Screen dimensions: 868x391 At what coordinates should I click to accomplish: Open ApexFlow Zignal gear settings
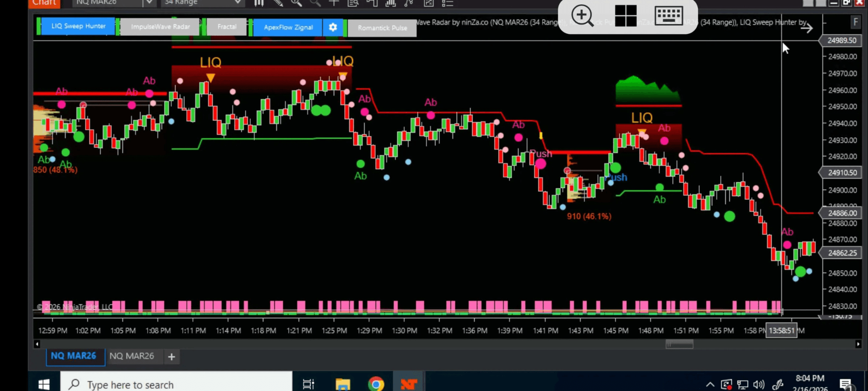[x=333, y=27]
